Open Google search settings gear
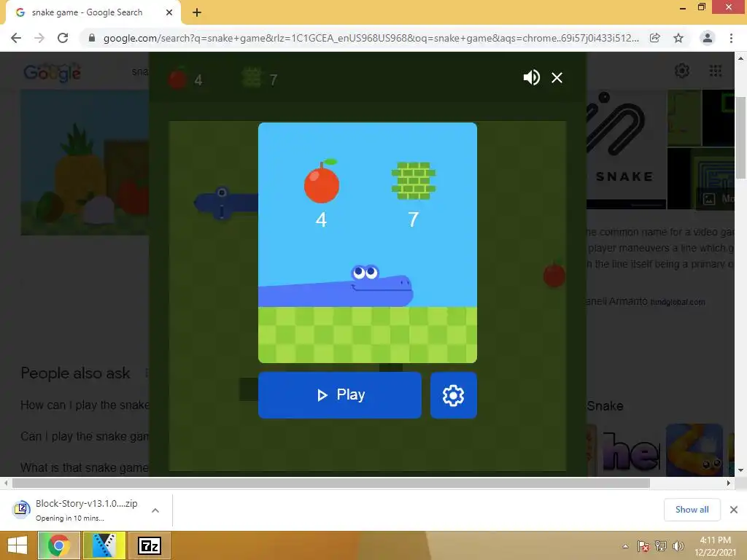Image resolution: width=747 pixels, height=560 pixels. (682, 71)
